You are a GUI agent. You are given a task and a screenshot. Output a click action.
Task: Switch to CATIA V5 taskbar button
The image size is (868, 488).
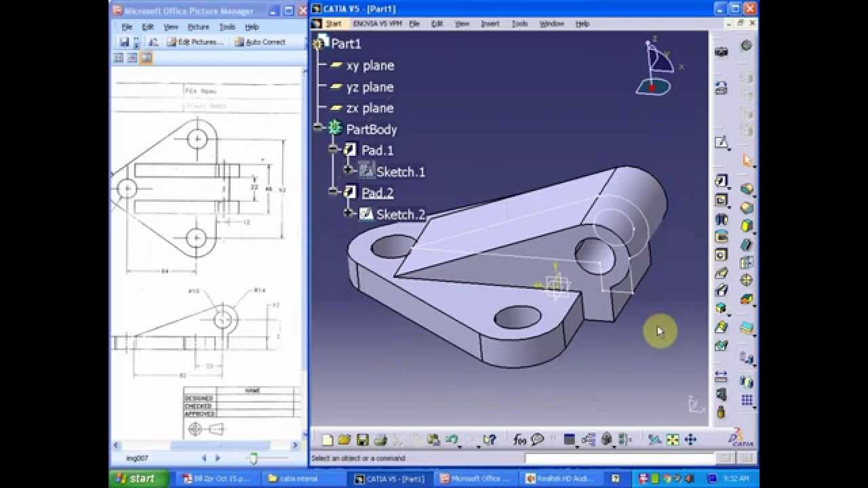click(390, 479)
